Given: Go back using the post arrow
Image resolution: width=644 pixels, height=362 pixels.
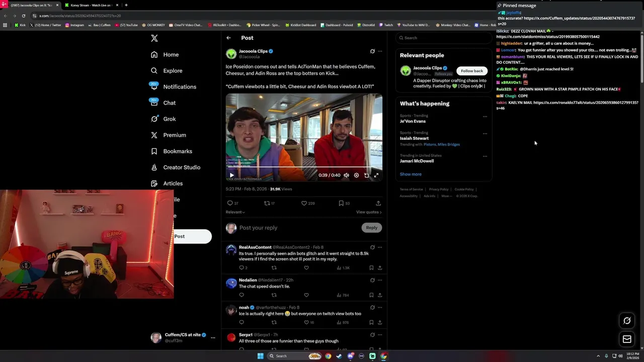Looking at the screenshot, I should pos(228,38).
